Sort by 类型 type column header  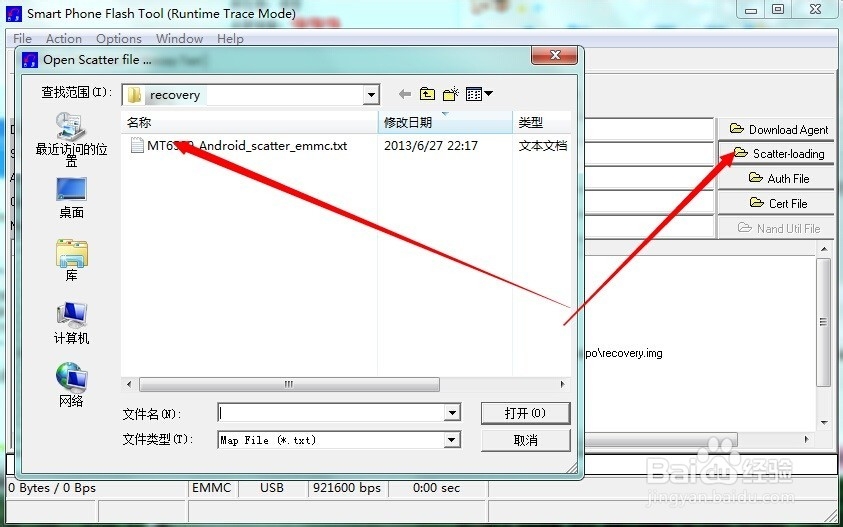click(542, 123)
